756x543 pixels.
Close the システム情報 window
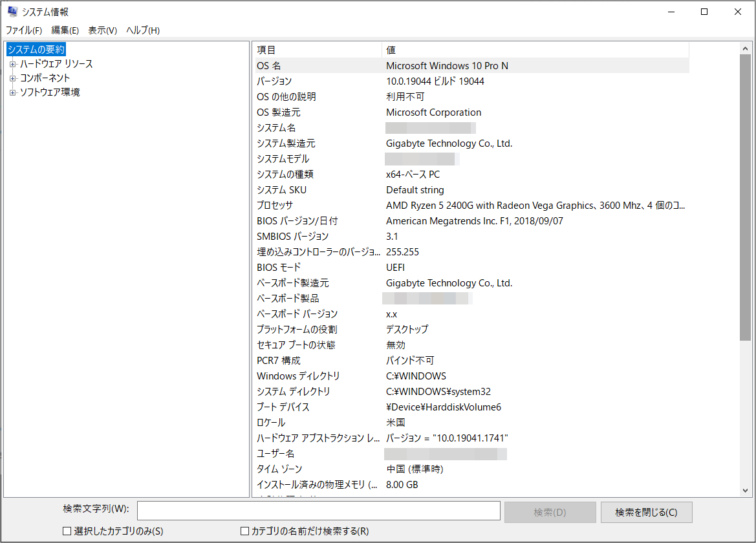click(738, 12)
